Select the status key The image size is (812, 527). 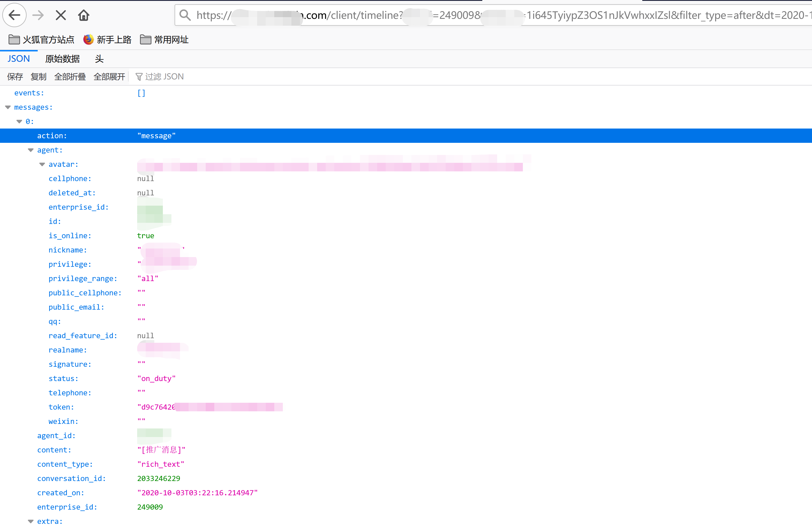63,379
